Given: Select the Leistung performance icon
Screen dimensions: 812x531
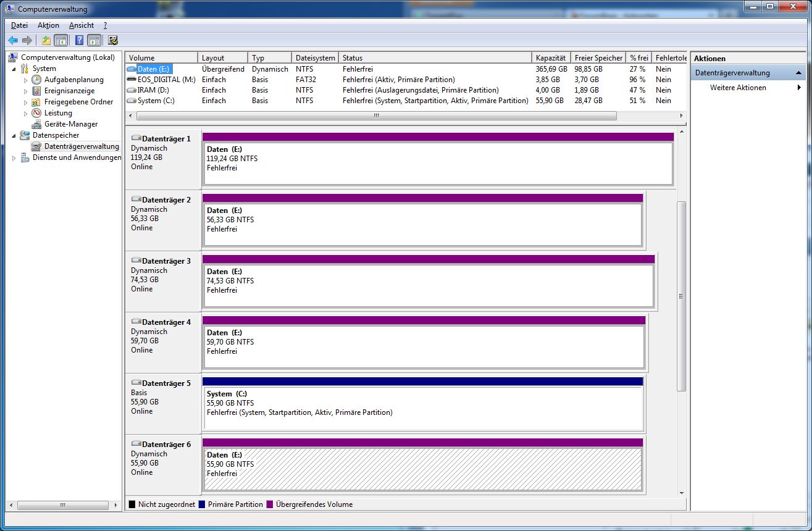Looking at the screenshot, I should coord(36,113).
